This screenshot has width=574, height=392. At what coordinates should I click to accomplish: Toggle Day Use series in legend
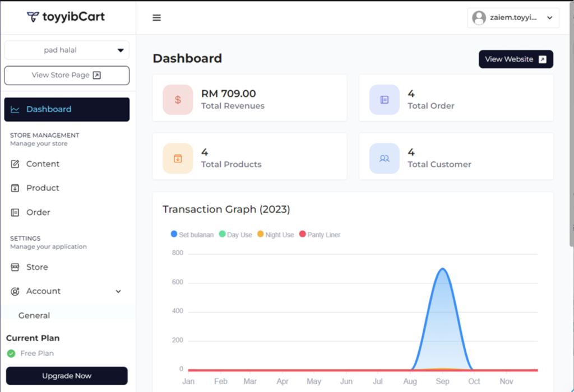point(235,235)
